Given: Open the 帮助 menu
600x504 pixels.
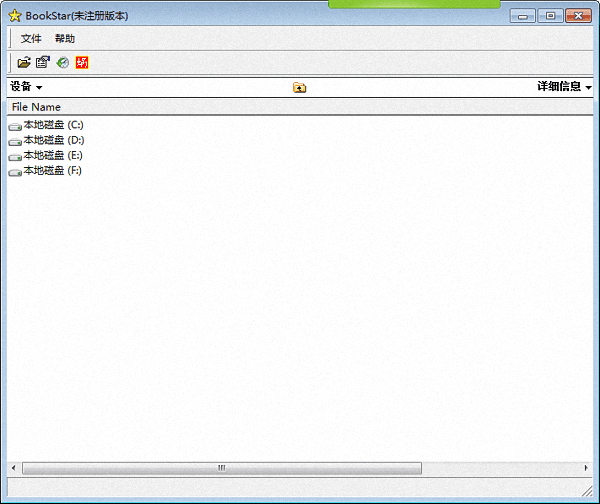Looking at the screenshot, I should 65,39.
